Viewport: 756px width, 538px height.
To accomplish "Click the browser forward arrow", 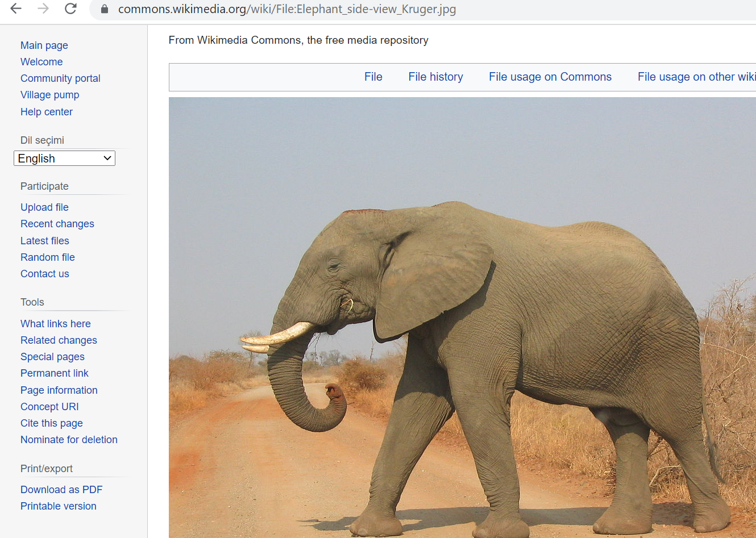I will pyautogui.click(x=43, y=9).
